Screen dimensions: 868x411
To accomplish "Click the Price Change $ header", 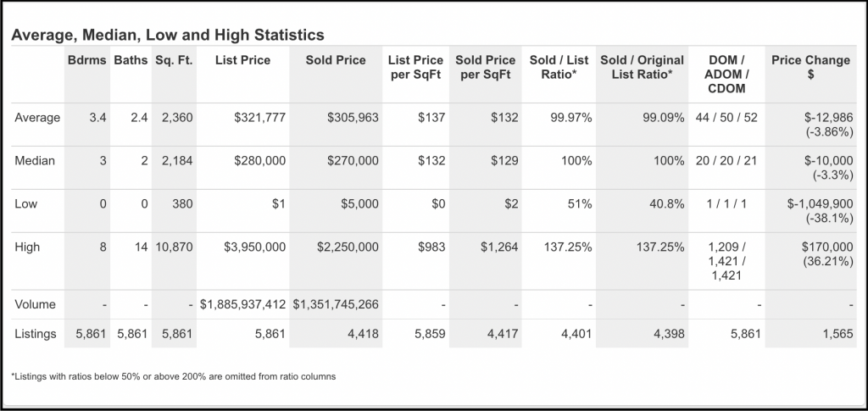I will 811,67.
